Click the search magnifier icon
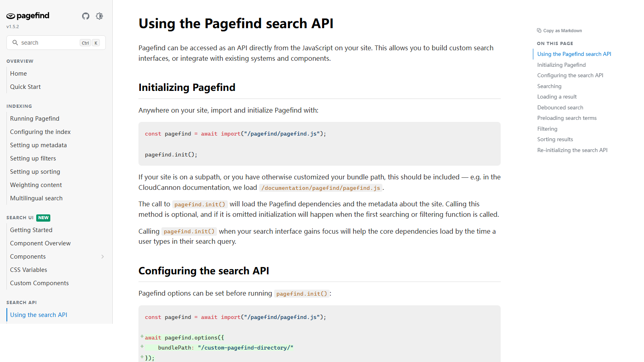 pos(15,43)
